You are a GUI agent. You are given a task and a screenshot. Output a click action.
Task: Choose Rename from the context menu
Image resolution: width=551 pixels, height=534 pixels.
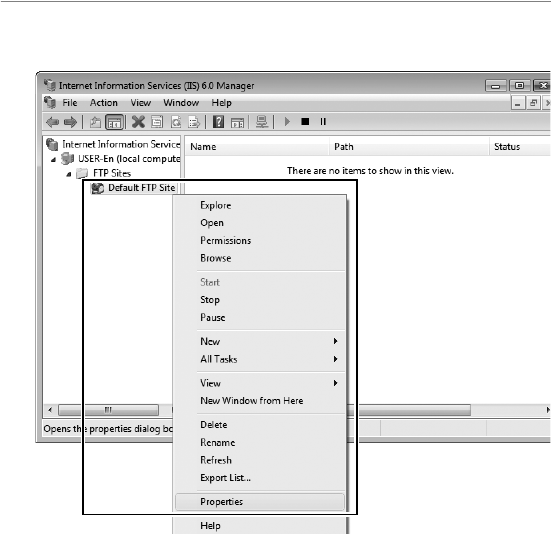[x=260, y=442]
